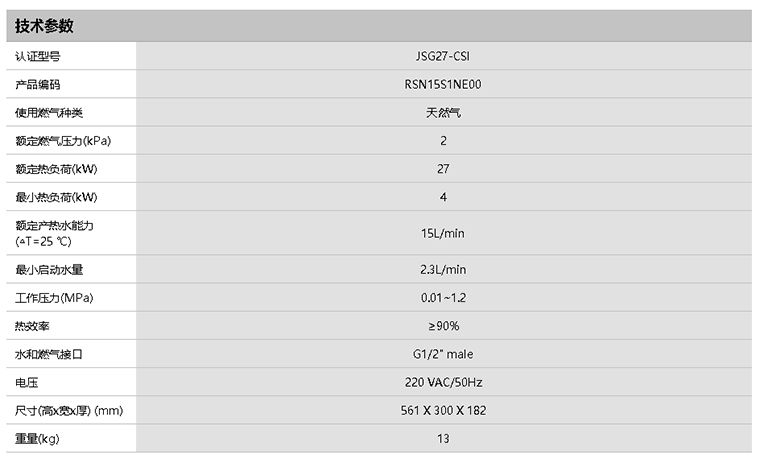Select the 15L/min hot water capacity value

click(443, 233)
